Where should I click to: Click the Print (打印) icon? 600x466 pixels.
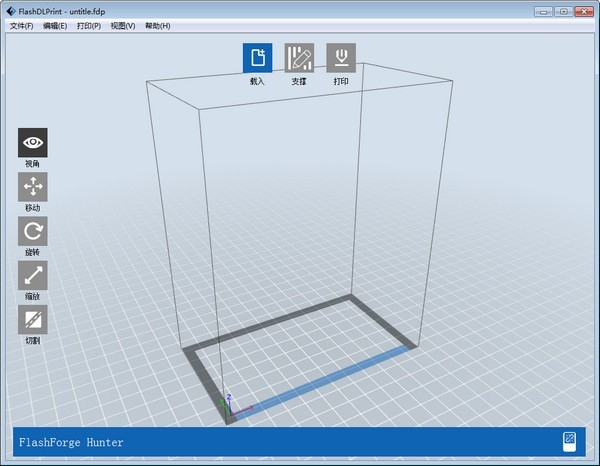click(341, 58)
